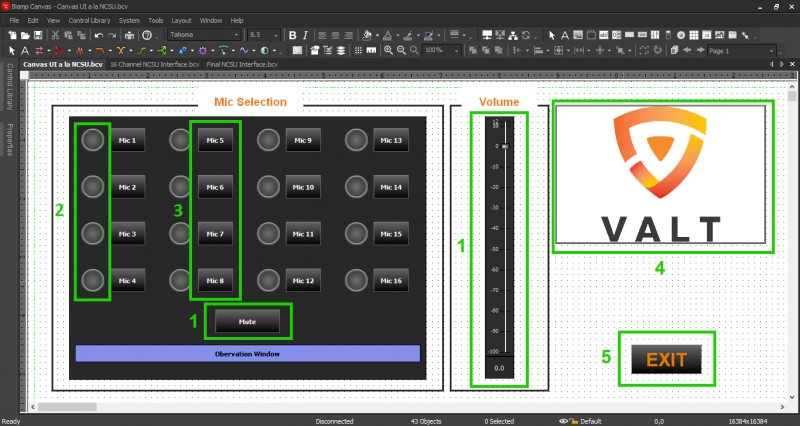Expand the dropdown arrow beside the fill color bucket icon
800x426 pixels.
coord(377,35)
